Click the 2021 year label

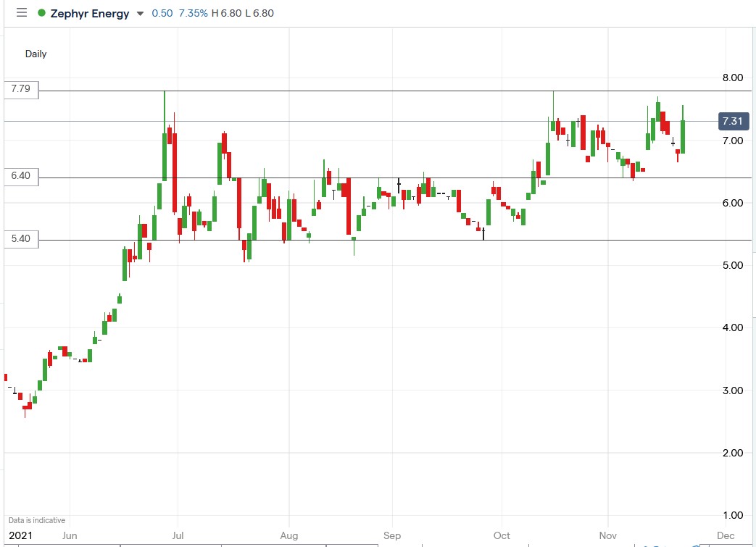[20, 535]
